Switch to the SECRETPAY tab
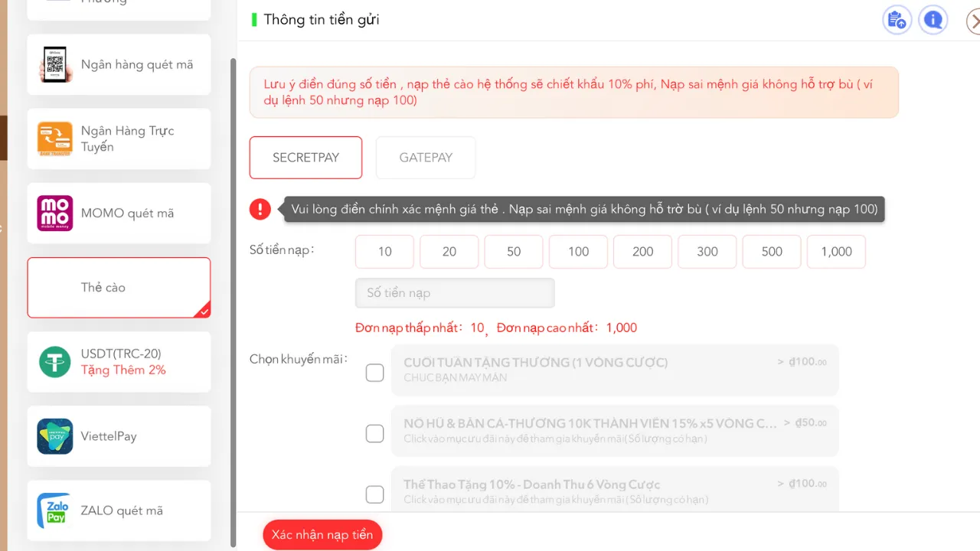Image resolution: width=980 pixels, height=551 pixels. [x=305, y=158]
